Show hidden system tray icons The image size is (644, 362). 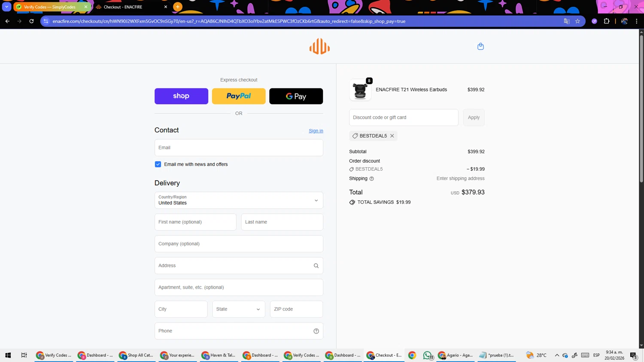point(557,355)
